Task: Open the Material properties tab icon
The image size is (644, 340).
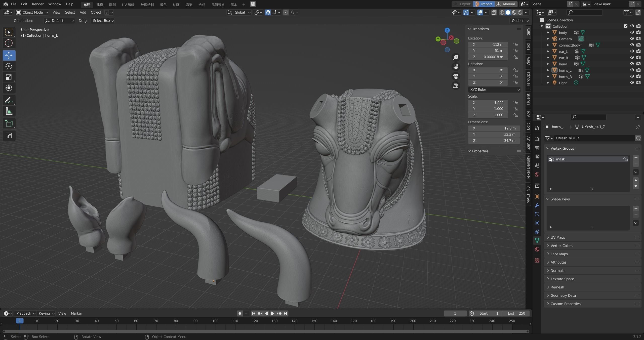Action: [537, 249]
